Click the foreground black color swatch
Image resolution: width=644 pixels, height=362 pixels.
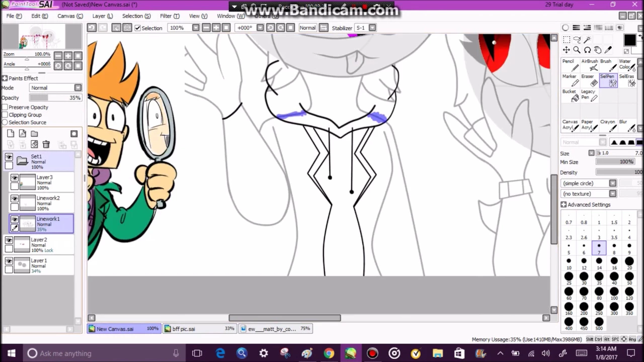click(630, 40)
